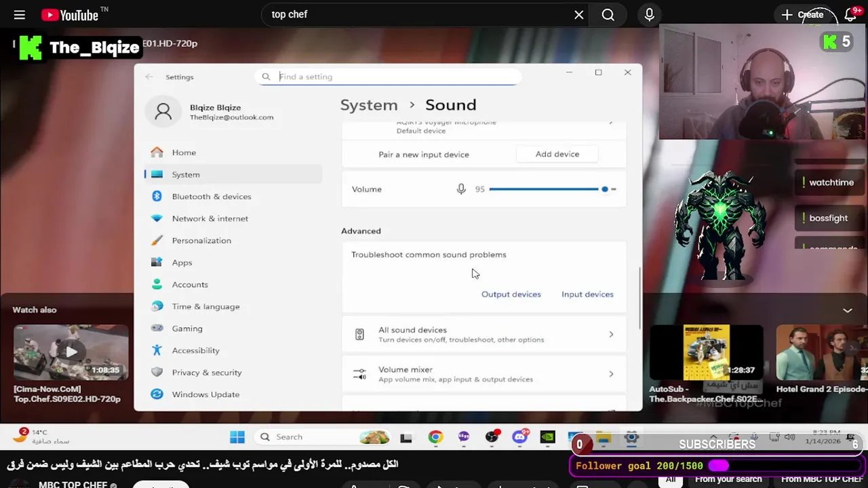Expand the Volume mixer entry
The image size is (868, 488).
click(484, 374)
